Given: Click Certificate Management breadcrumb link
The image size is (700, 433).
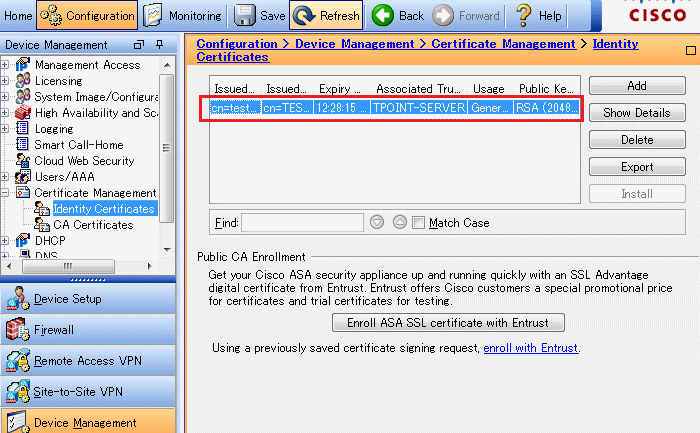Looking at the screenshot, I should click(503, 44).
